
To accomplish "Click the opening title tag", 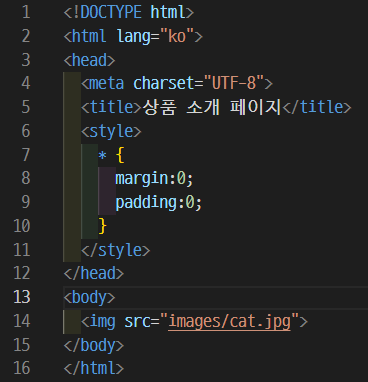I will pos(111,107).
